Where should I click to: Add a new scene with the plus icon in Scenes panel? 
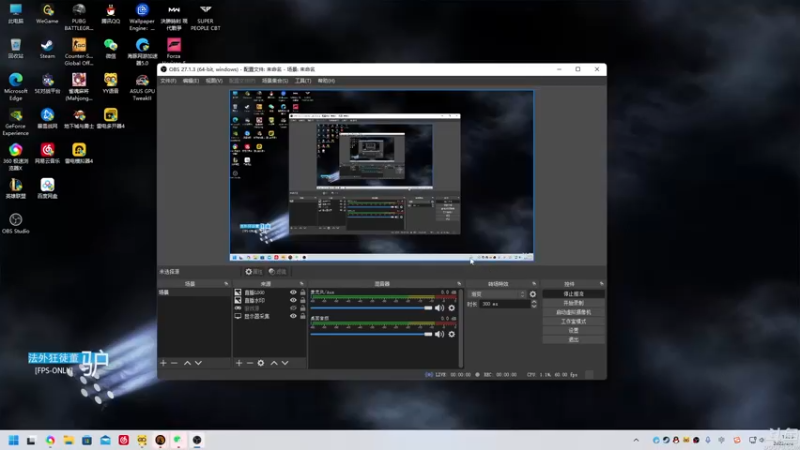click(x=163, y=363)
